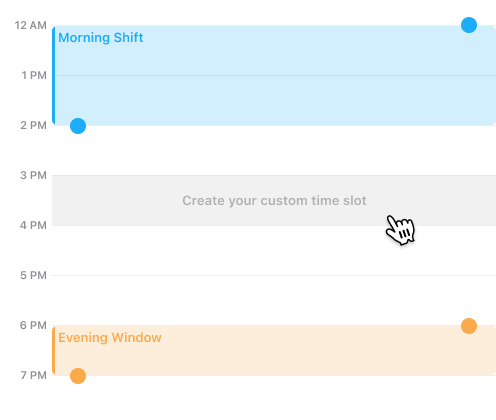Click empty slot between 2 PM and 3 PM
496x420 pixels.
tap(274, 150)
